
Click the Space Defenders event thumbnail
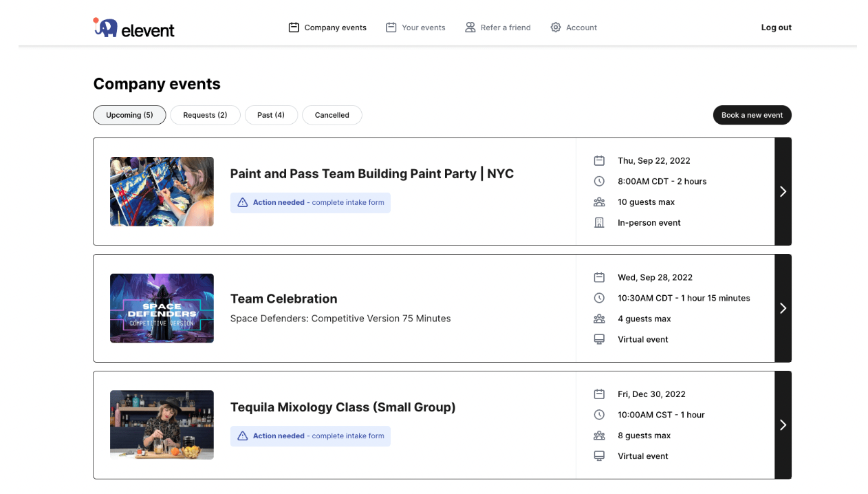tap(162, 308)
